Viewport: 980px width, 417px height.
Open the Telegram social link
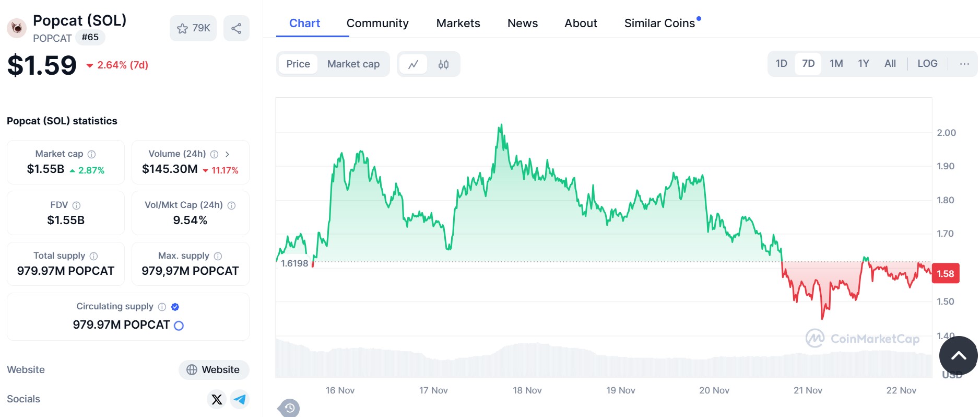coord(240,399)
